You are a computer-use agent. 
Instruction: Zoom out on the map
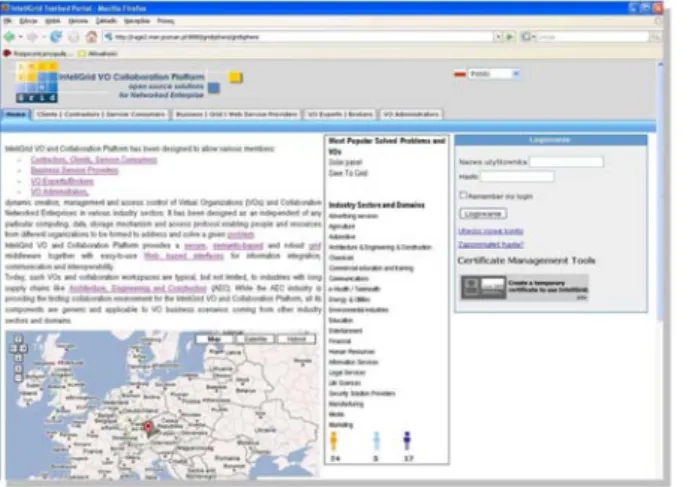[18, 378]
